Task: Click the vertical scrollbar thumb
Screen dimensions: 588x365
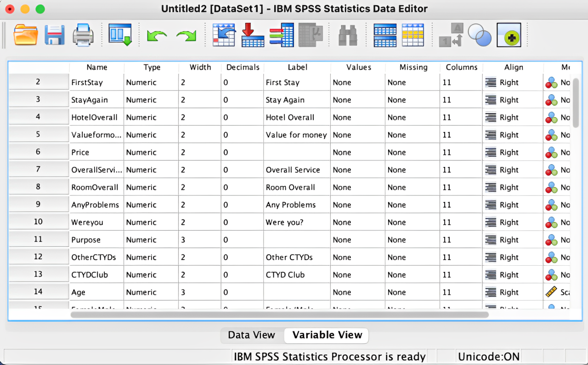Action: [x=576, y=103]
